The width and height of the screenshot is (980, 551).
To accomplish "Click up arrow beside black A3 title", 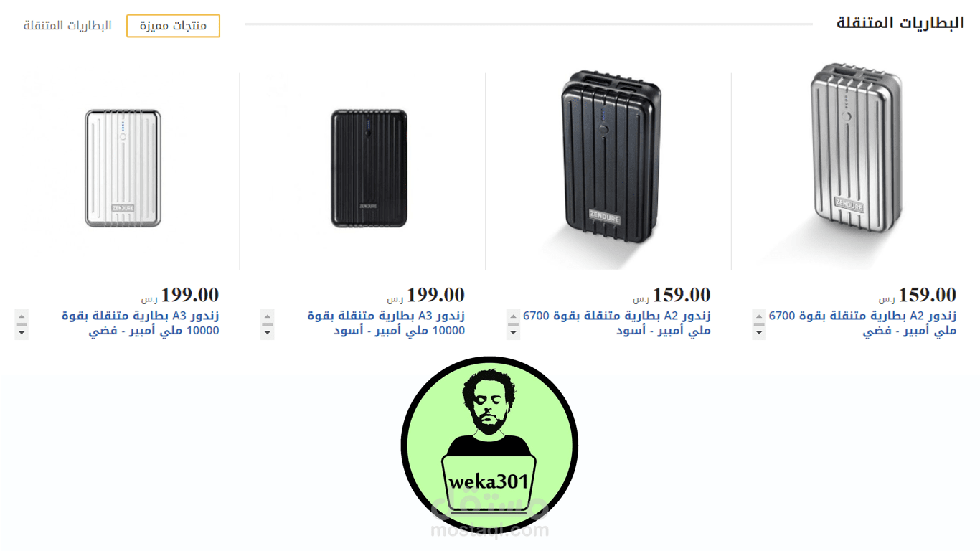I will point(268,316).
